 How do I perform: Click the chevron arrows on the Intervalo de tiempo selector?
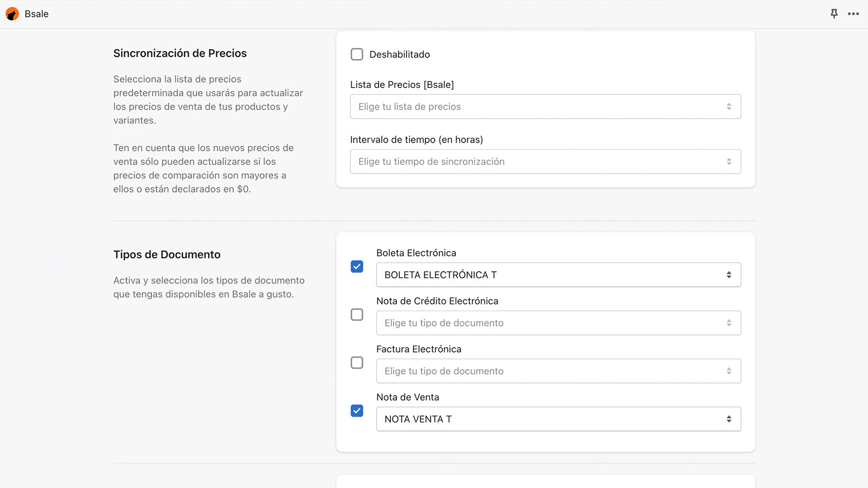[x=730, y=161]
